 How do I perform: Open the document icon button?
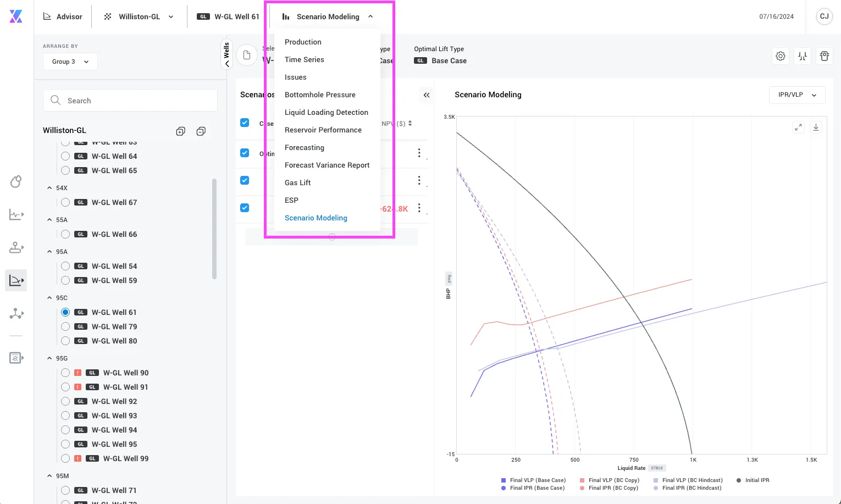[x=247, y=56]
